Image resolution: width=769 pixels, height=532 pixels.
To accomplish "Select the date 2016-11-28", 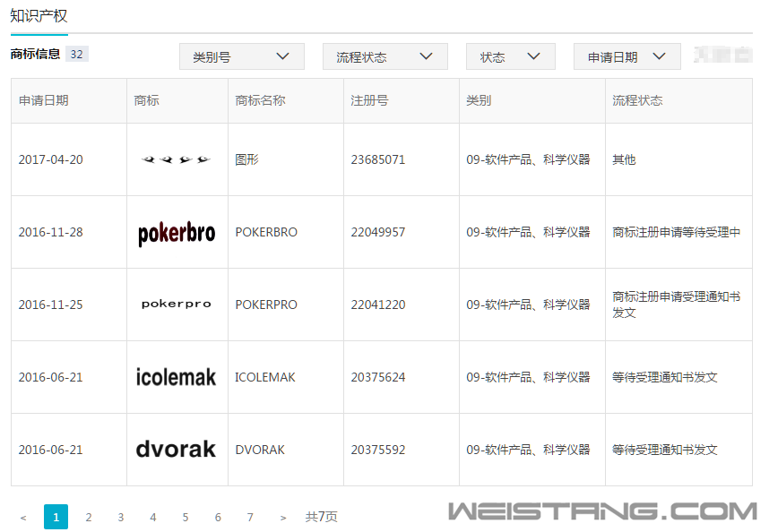I will coord(50,232).
